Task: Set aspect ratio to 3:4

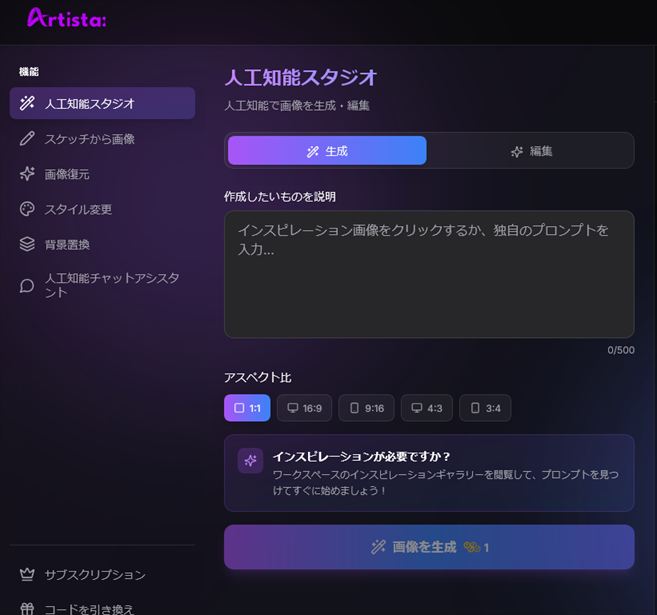Action: (484, 408)
